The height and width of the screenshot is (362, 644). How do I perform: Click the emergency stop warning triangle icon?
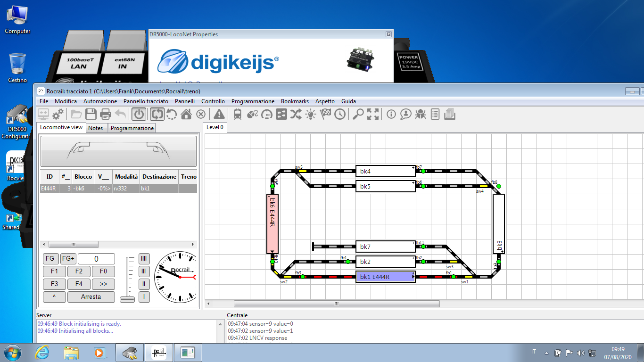(x=219, y=114)
